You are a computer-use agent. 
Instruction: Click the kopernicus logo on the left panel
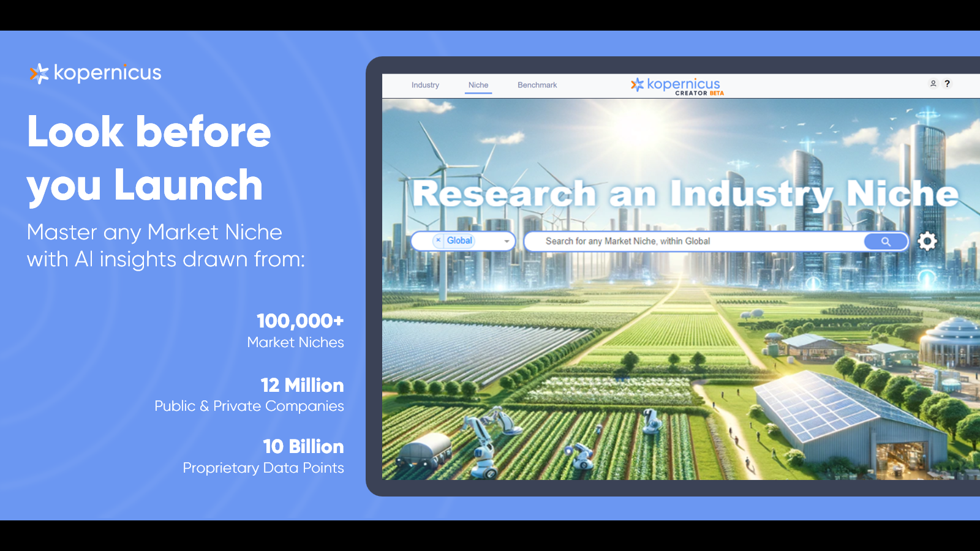(96, 73)
